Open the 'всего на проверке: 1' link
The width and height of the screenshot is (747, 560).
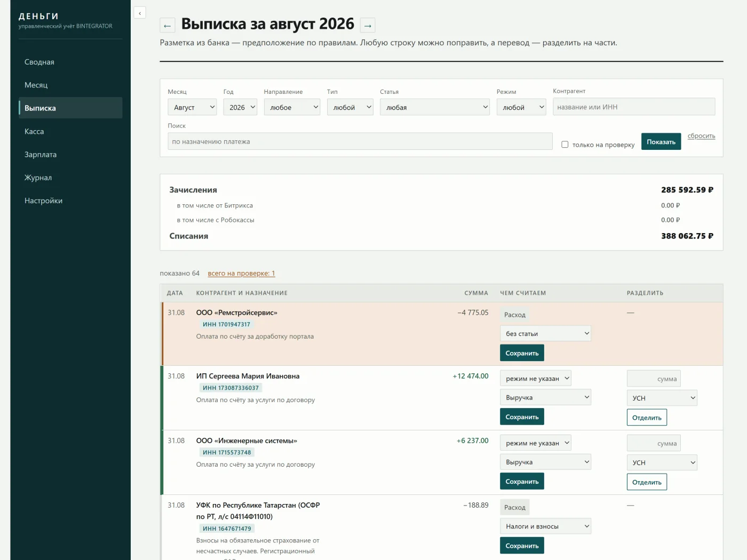(241, 273)
